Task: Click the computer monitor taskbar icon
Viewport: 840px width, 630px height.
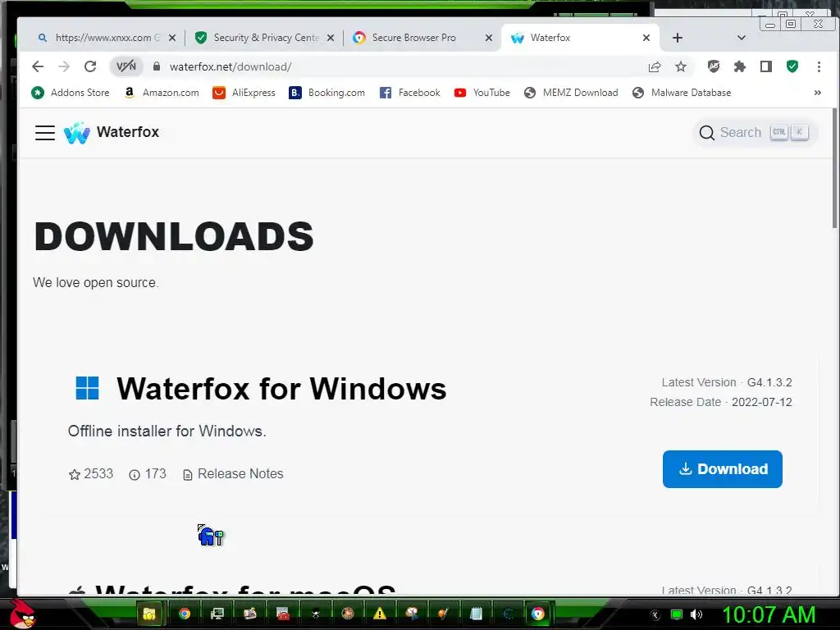Action: [x=217, y=614]
